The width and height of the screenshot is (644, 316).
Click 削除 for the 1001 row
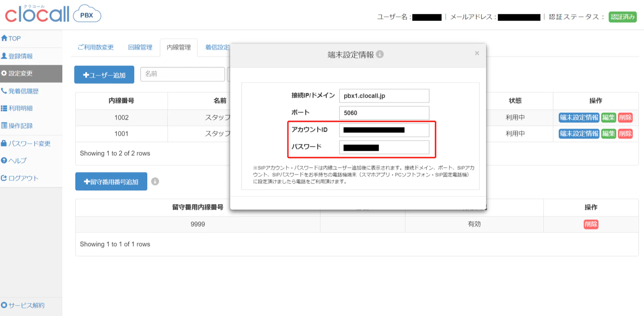click(x=625, y=133)
